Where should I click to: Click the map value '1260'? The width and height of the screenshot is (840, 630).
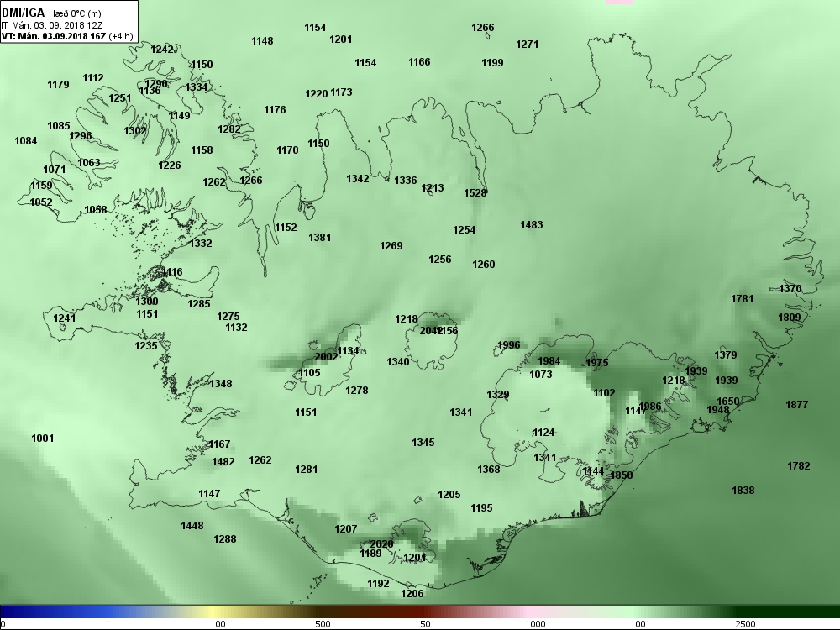click(483, 264)
